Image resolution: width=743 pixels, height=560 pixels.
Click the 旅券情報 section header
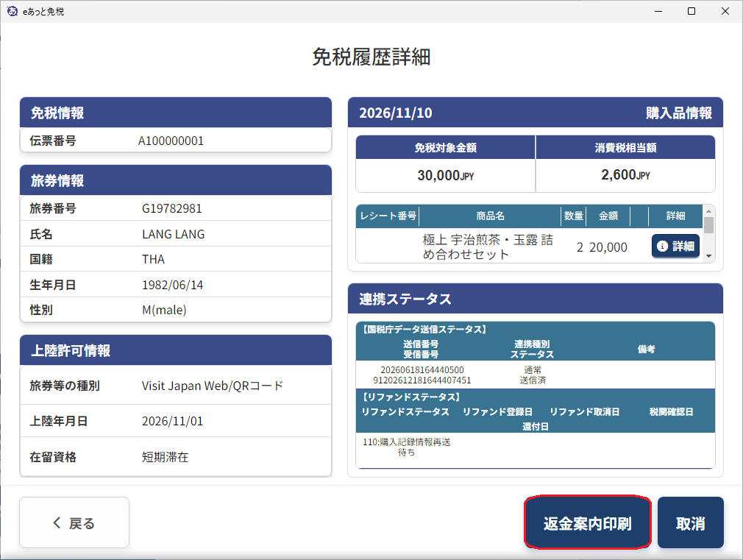point(176,181)
